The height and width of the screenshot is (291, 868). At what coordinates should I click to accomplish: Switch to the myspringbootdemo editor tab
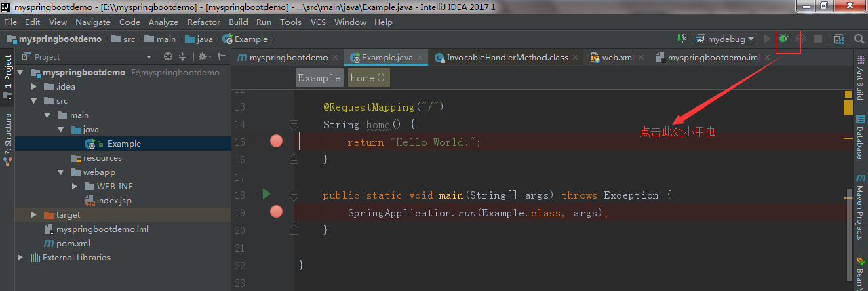[288, 58]
